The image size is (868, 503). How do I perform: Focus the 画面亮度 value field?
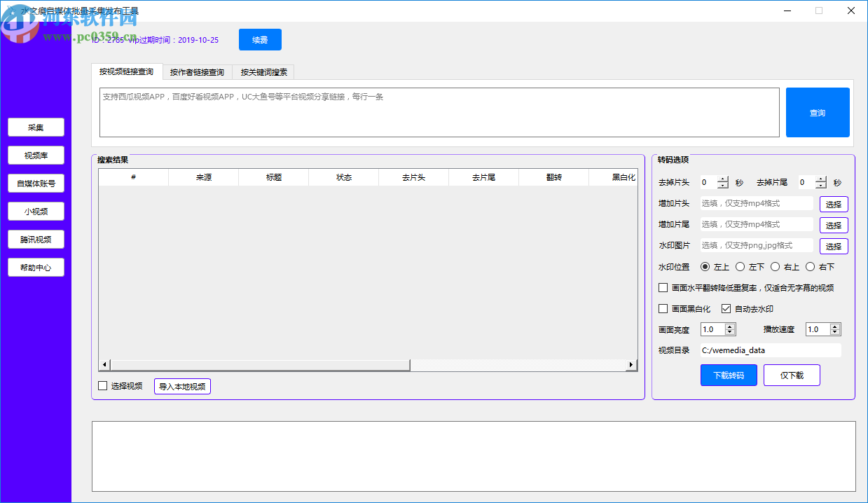click(712, 329)
